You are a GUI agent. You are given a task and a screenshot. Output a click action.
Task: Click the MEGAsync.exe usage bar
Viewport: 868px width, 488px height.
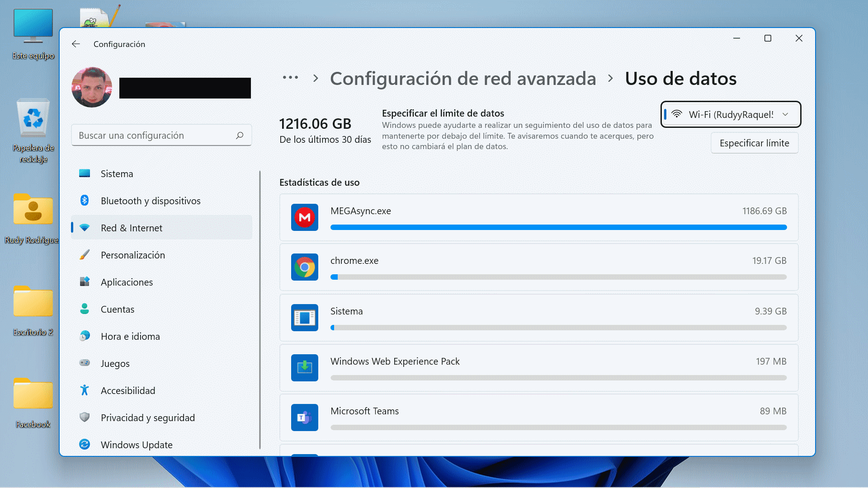point(558,227)
